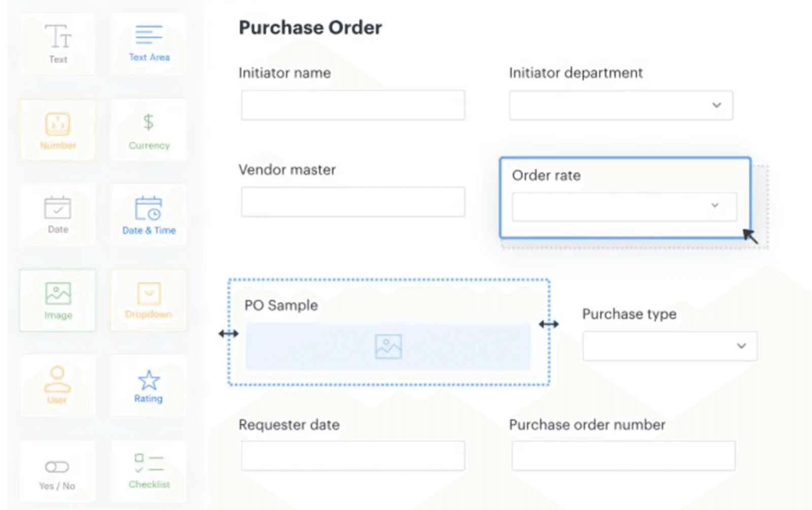Select the Date field tile
Viewport: 812px width, 510px height.
[58, 214]
